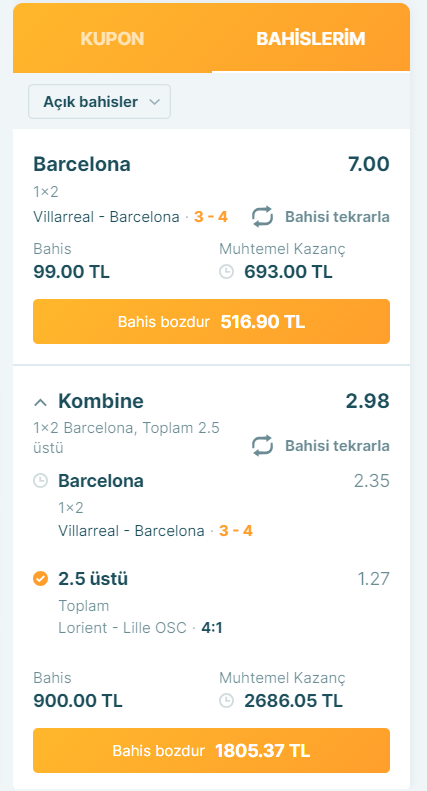Click Bahisi tekrarla text on Kombine bet
This screenshot has height=791, width=427.
[x=337, y=446]
